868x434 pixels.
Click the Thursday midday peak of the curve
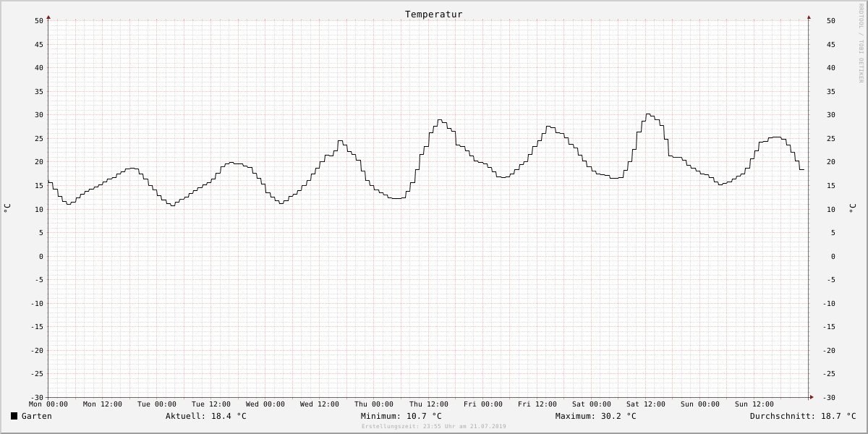[x=440, y=120]
